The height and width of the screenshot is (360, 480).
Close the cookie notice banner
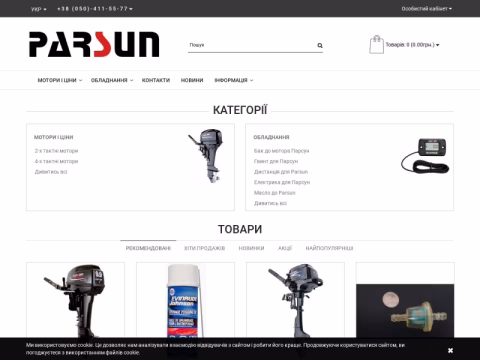point(450,350)
